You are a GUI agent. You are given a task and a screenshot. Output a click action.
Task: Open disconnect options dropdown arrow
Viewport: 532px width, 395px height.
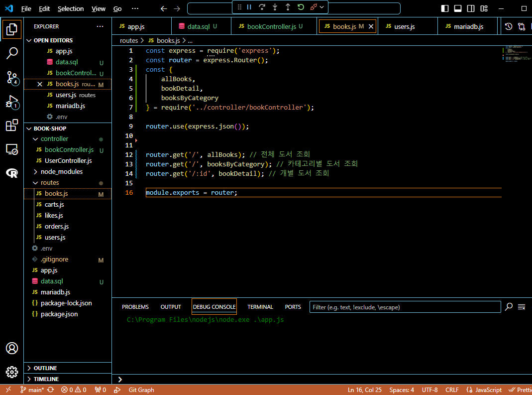tap(321, 7)
